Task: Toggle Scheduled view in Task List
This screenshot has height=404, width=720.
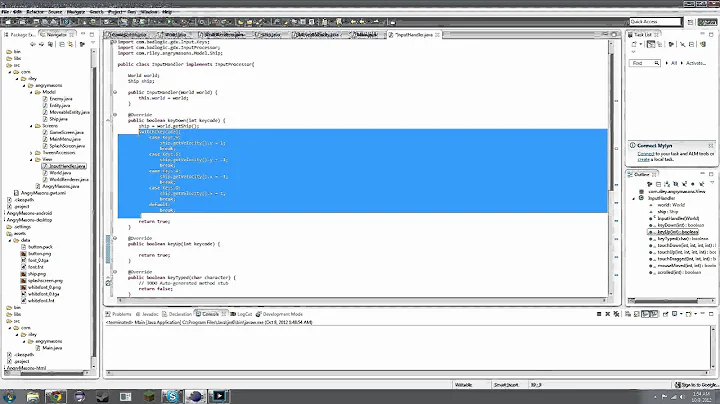Action: [x=659, y=44]
